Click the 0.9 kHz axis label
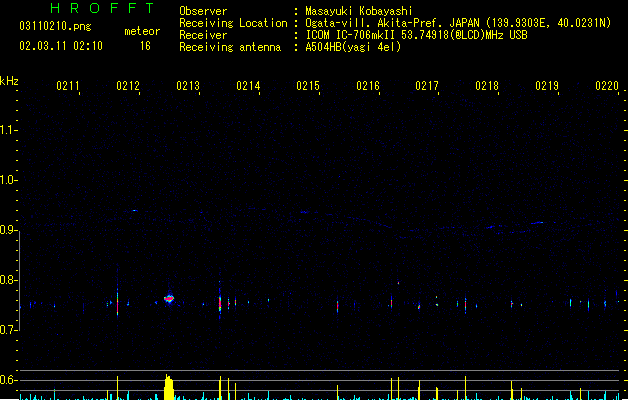629x400 pixels. point(8,230)
